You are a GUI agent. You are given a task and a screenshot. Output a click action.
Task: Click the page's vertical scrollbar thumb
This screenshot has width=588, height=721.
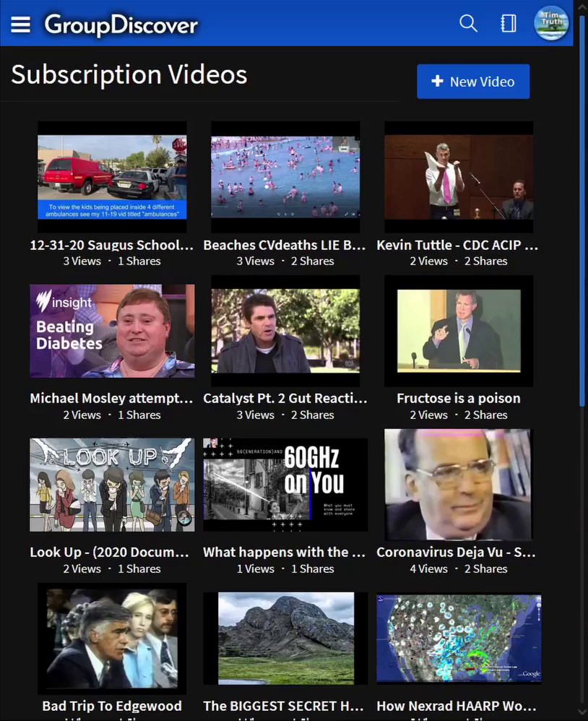tap(583, 212)
